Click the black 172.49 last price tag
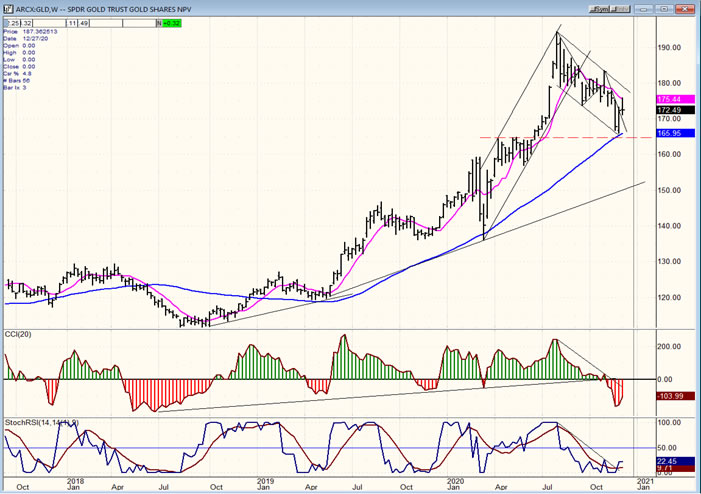The width and height of the screenshot is (701, 494). tap(670, 110)
